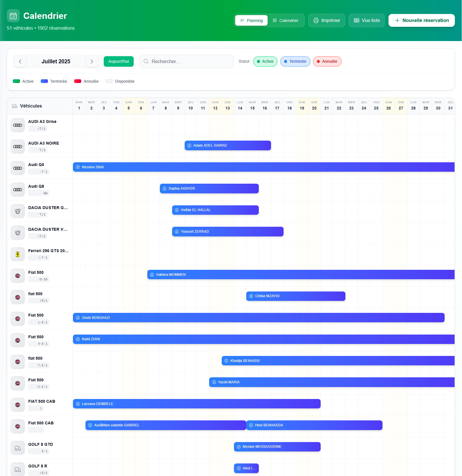
Task: Click the Vue liste table icon
Action: tap(356, 20)
